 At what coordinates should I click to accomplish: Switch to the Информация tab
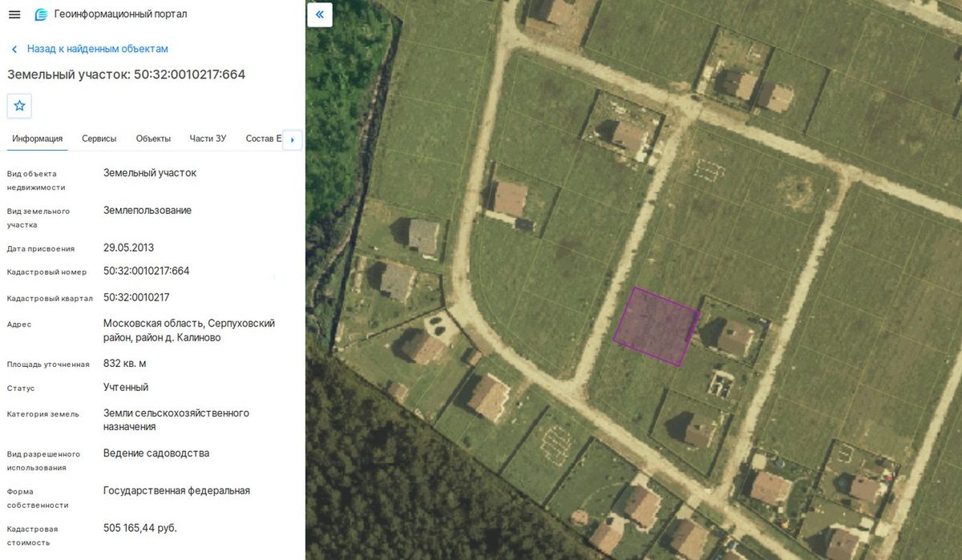click(38, 139)
